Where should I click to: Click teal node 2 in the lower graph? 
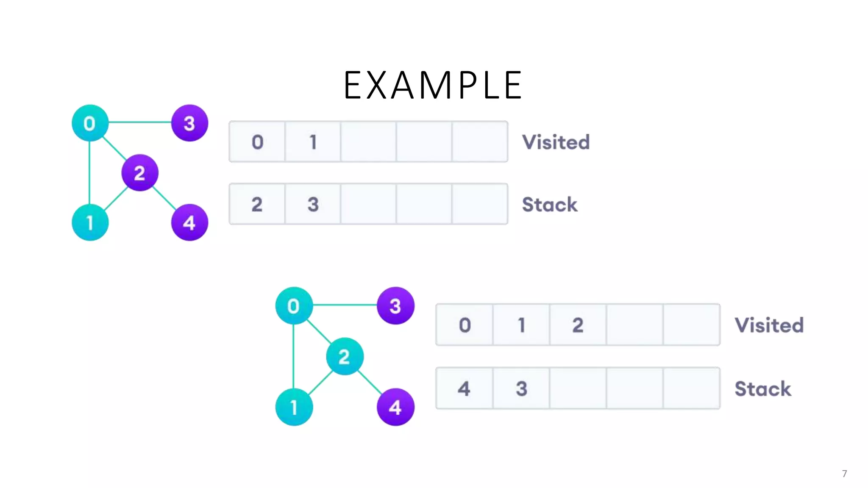point(345,356)
